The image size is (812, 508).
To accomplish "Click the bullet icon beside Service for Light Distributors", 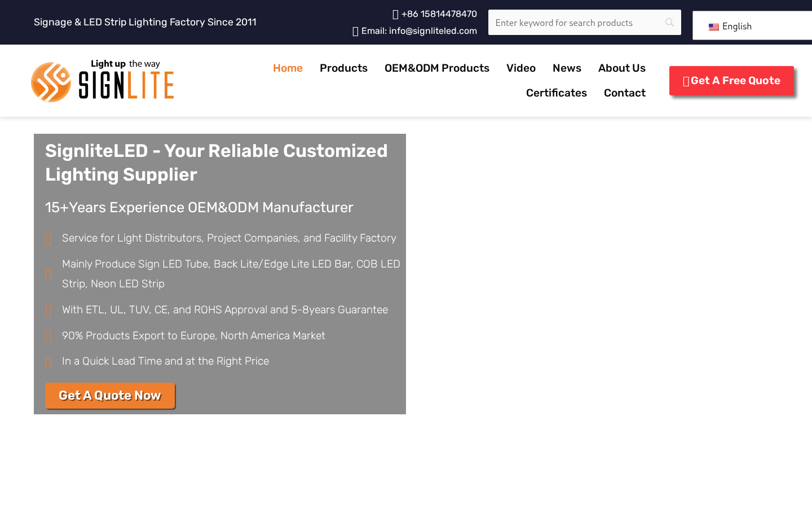I will point(49,239).
